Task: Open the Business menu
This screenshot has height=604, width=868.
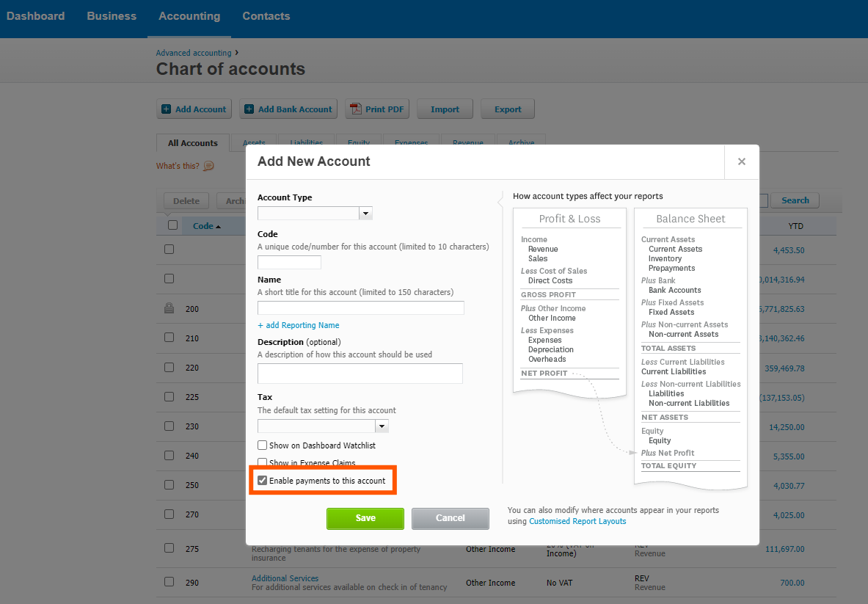Action: pos(112,16)
